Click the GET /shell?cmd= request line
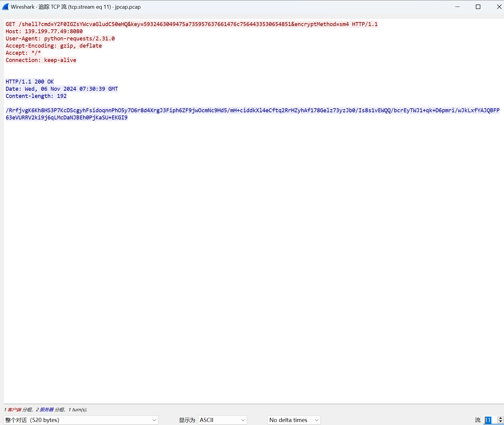504x425 pixels. click(x=192, y=24)
